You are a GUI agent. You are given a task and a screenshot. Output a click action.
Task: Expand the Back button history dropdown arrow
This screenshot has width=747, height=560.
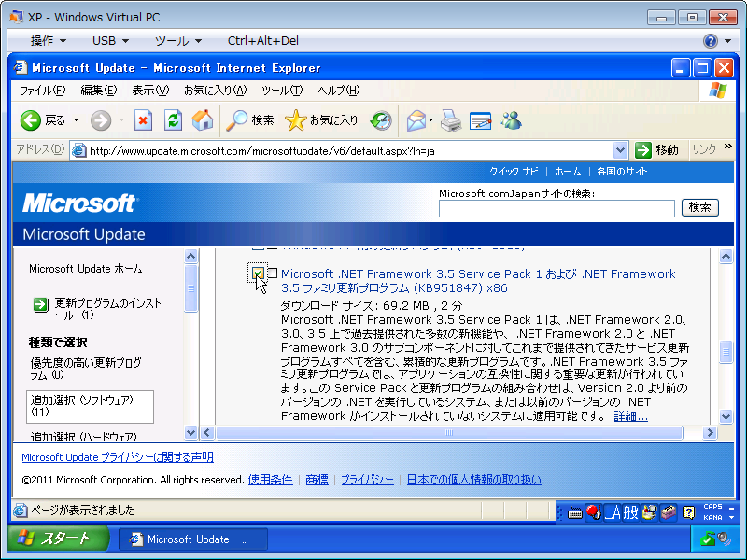point(77,120)
